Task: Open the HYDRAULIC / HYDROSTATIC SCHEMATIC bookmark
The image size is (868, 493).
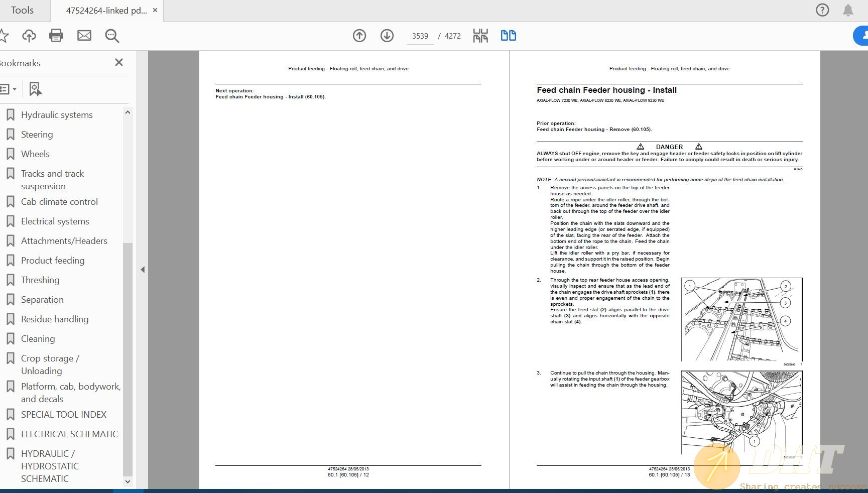Action: (x=50, y=466)
